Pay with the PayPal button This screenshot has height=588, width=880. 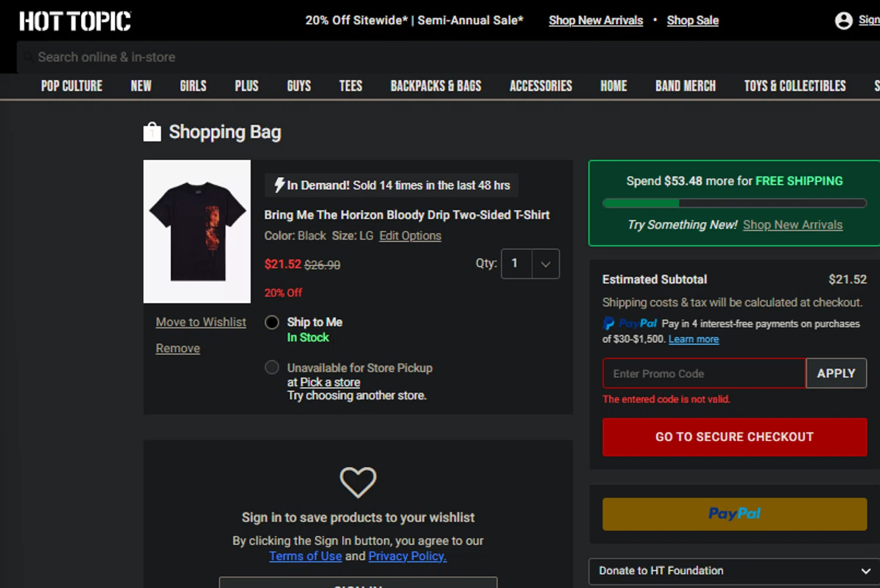735,514
